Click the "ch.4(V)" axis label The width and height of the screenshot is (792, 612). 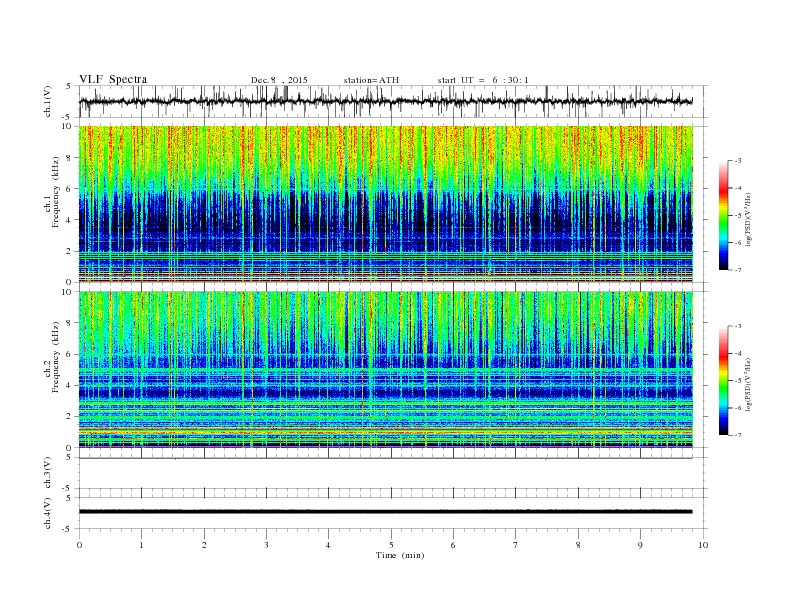pyautogui.click(x=48, y=513)
